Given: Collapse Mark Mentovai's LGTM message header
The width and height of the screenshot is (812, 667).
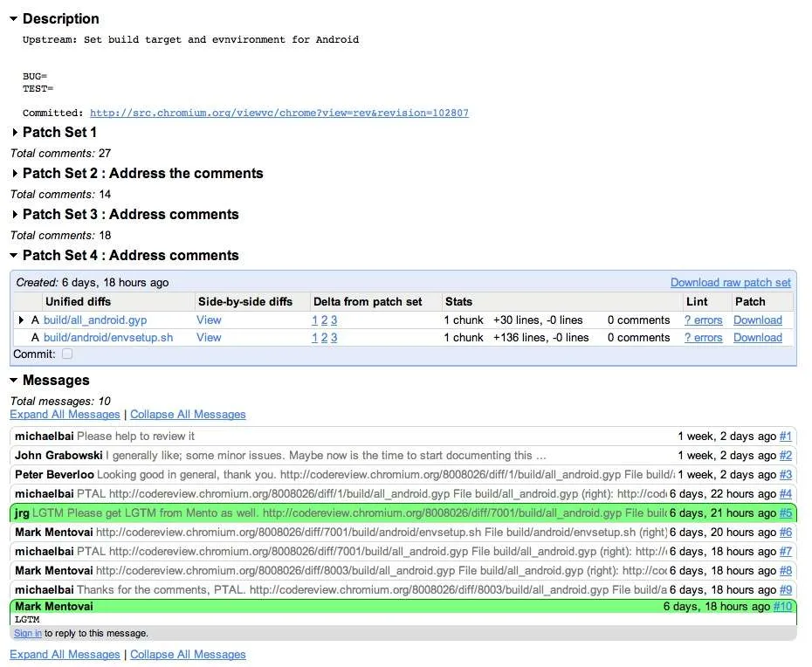Looking at the screenshot, I should [x=403, y=607].
